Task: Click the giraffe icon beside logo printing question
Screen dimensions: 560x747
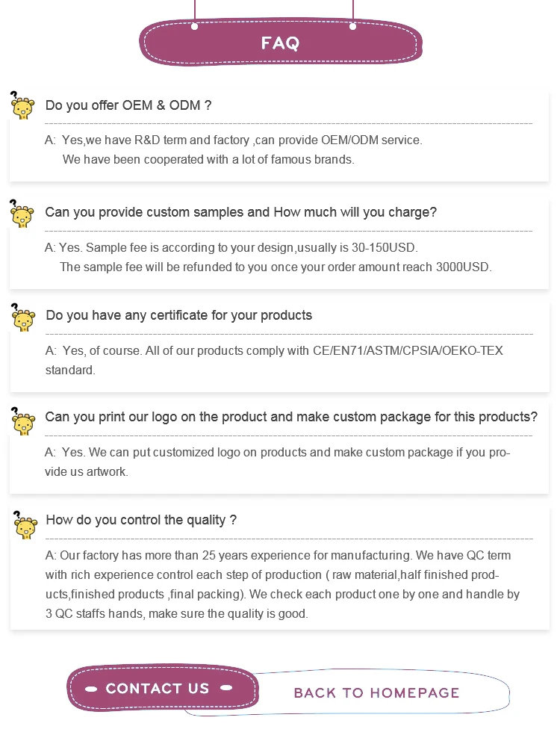Action: click(23, 421)
